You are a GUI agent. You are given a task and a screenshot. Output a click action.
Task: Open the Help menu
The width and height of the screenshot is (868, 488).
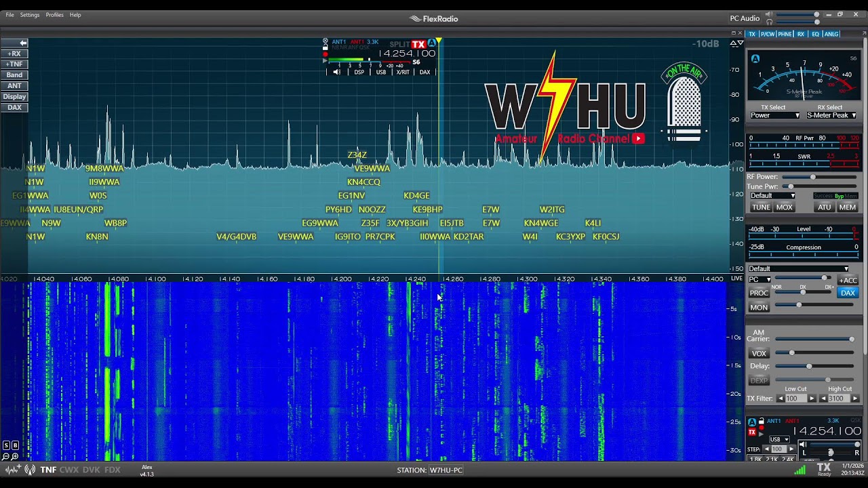(x=75, y=15)
